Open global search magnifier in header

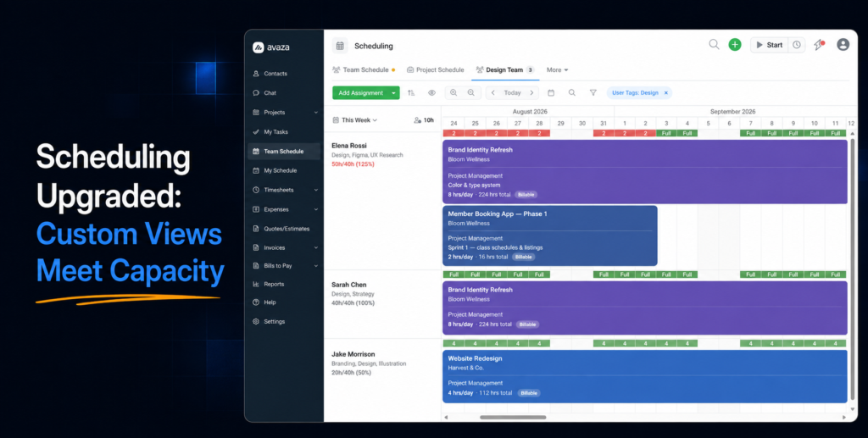[714, 44]
